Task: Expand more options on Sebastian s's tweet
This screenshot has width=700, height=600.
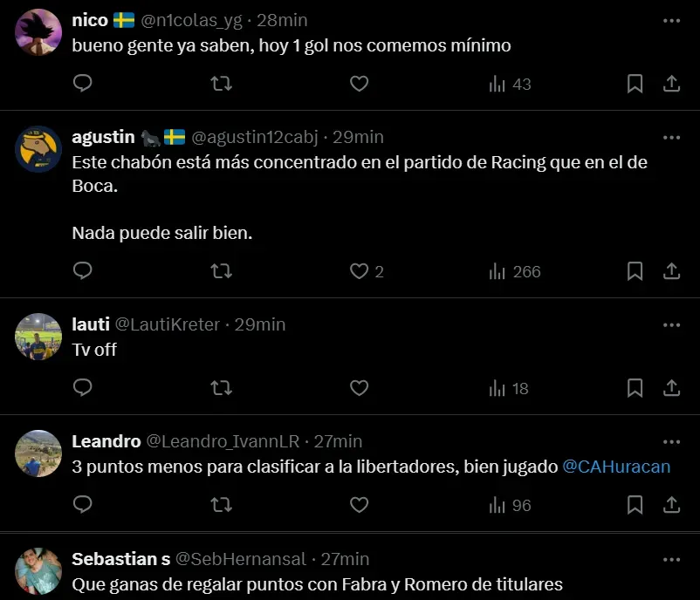Action: [x=671, y=559]
